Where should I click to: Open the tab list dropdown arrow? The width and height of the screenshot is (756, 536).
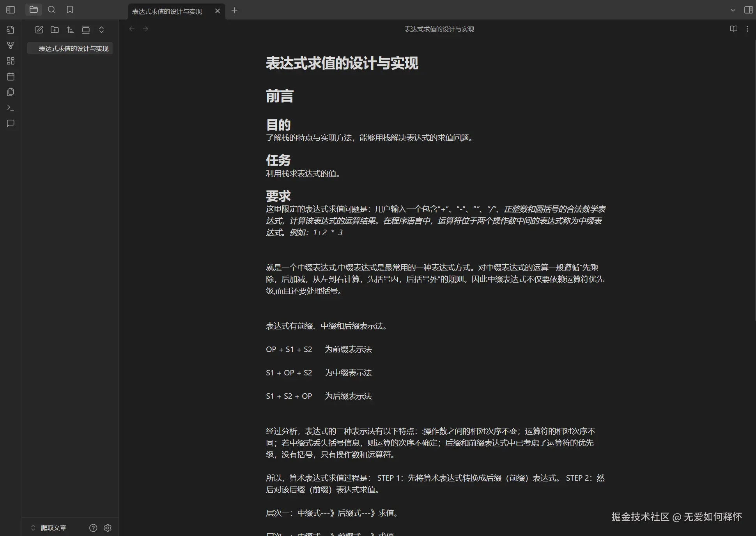point(733,10)
